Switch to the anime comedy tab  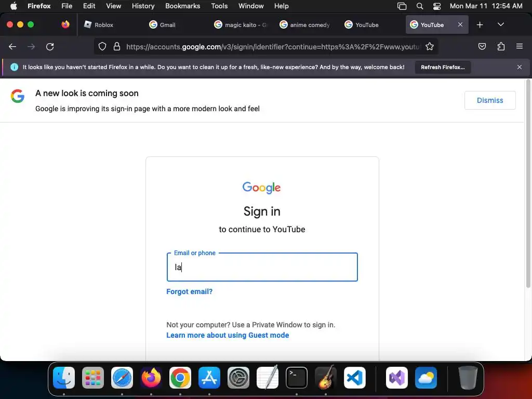tap(305, 25)
